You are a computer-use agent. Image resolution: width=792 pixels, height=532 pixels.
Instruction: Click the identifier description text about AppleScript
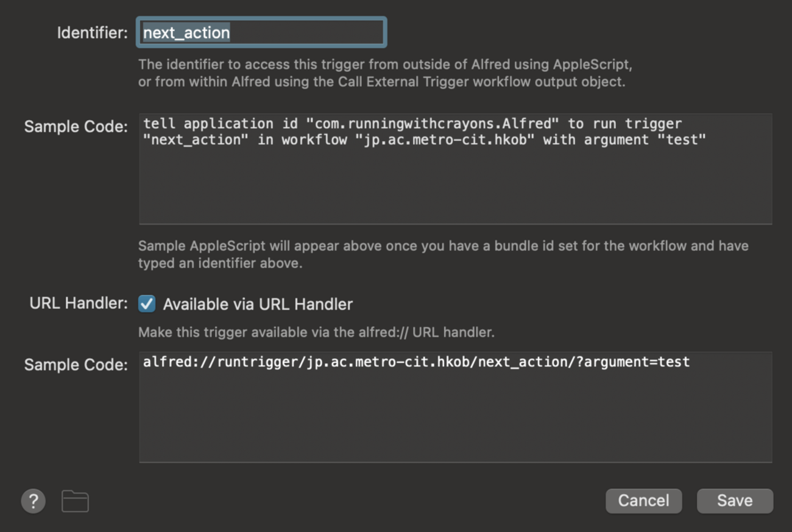point(385,73)
